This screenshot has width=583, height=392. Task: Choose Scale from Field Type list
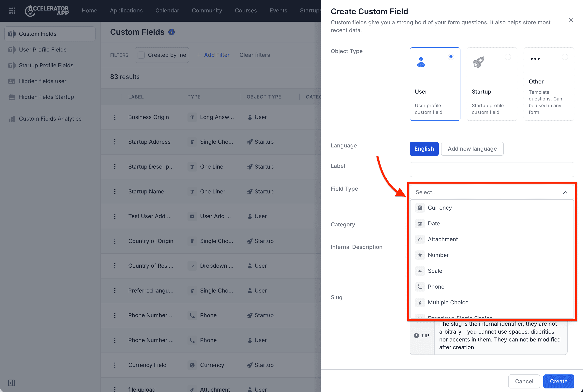pos(492,271)
